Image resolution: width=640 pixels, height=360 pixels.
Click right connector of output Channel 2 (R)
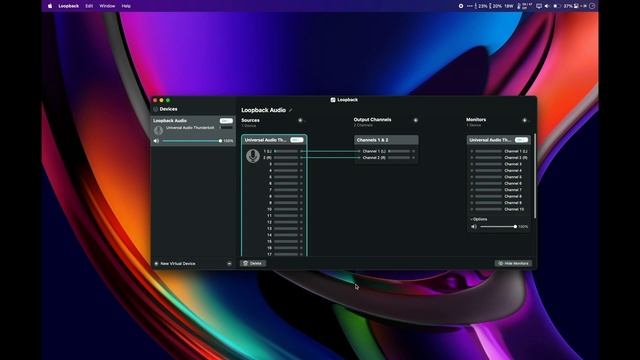[x=413, y=158]
